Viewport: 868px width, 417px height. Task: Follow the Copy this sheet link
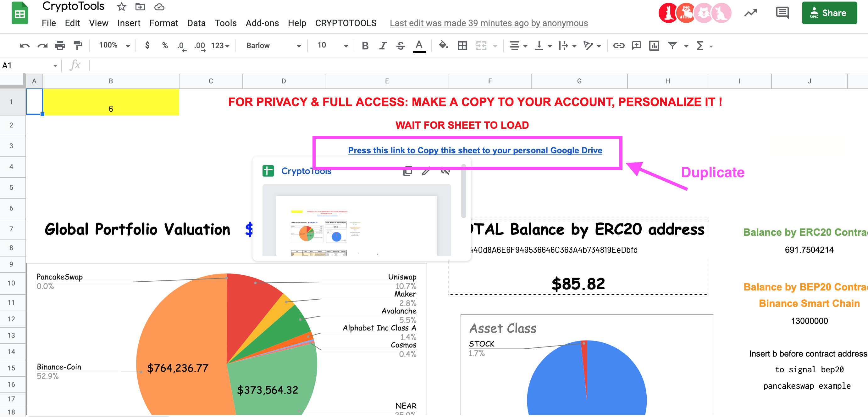(x=475, y=150)
